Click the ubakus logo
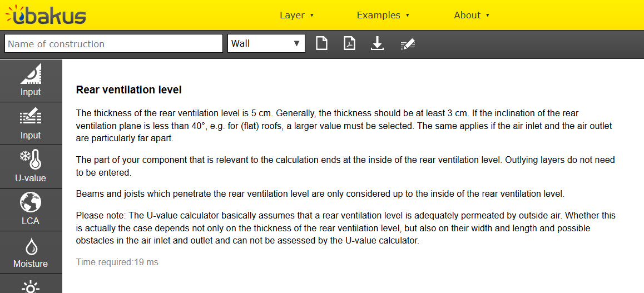The height and width of the screenshot is (293, 644). 46,15
